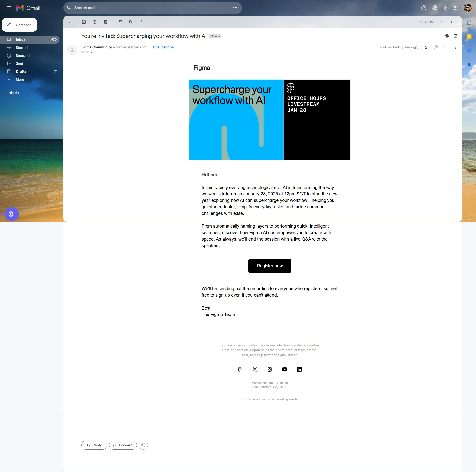Screen dimensions: 476x472
Task: Click the purple floating extension button
Action: tap(12, 214)
